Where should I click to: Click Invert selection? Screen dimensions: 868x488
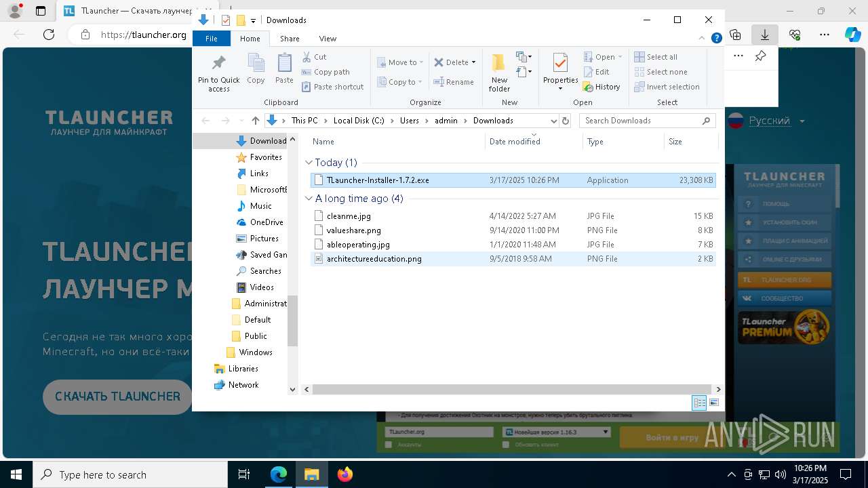(x=667, y=87)
